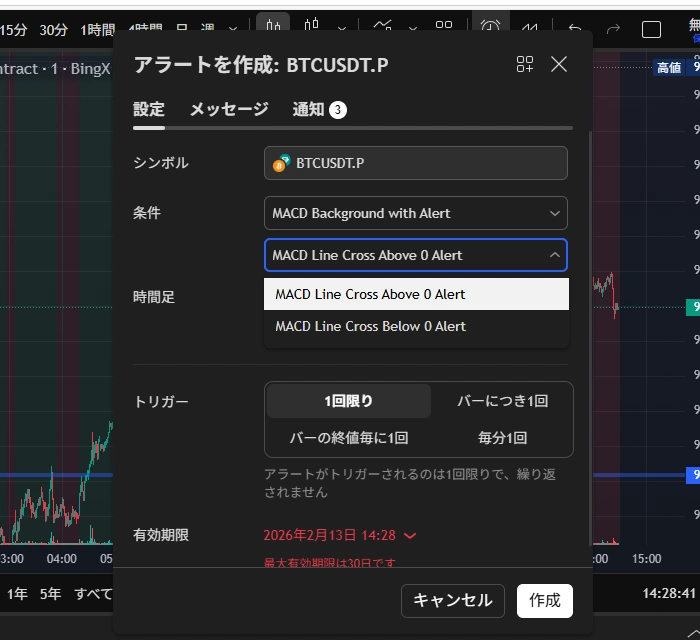
Task: Click the bar replay rewind icon
Action: [532, 29]
